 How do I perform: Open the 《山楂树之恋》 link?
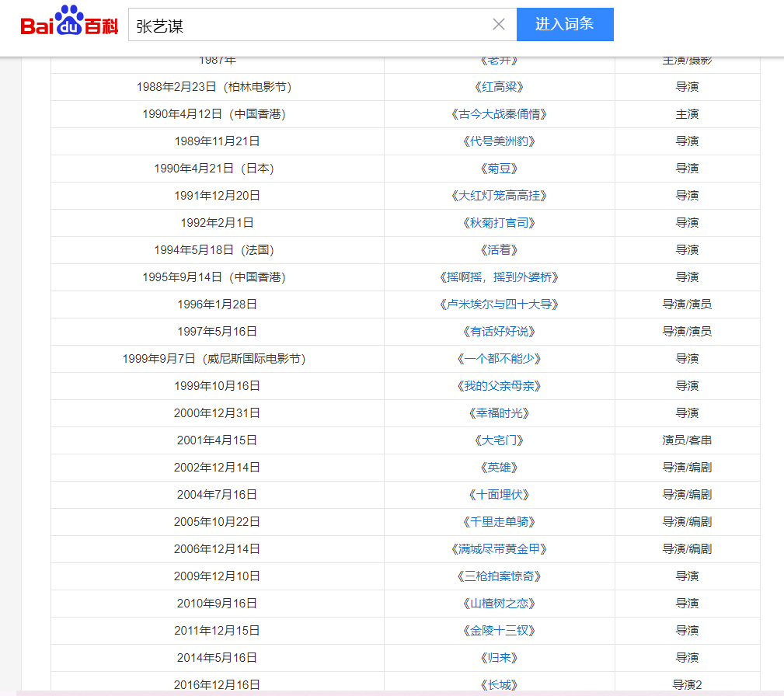coord(499,603)
